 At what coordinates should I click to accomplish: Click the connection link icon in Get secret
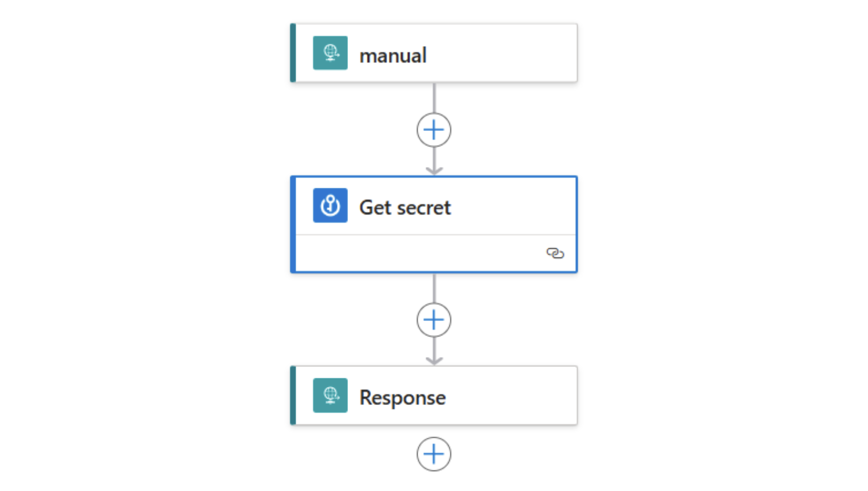(555, 253)
